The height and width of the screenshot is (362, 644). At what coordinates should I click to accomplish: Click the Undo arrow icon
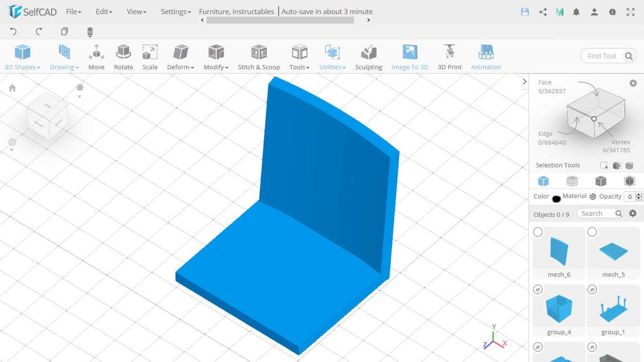coord(13,32)
